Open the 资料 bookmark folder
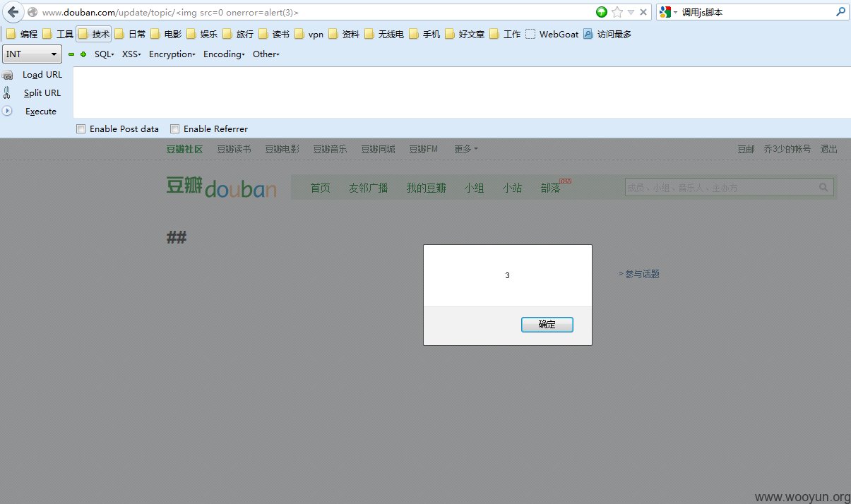The width and height of the screenshot is (851, 504). tap(344, 34)
